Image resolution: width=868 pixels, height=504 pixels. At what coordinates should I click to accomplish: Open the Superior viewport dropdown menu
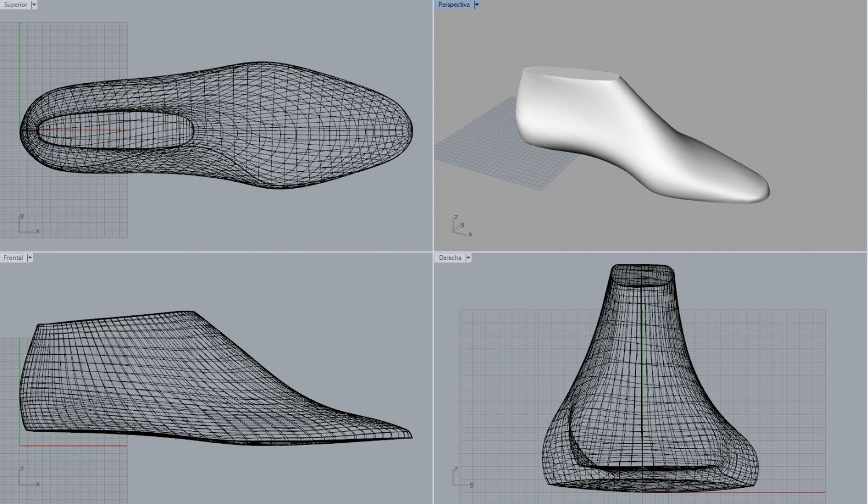point(34,5)
